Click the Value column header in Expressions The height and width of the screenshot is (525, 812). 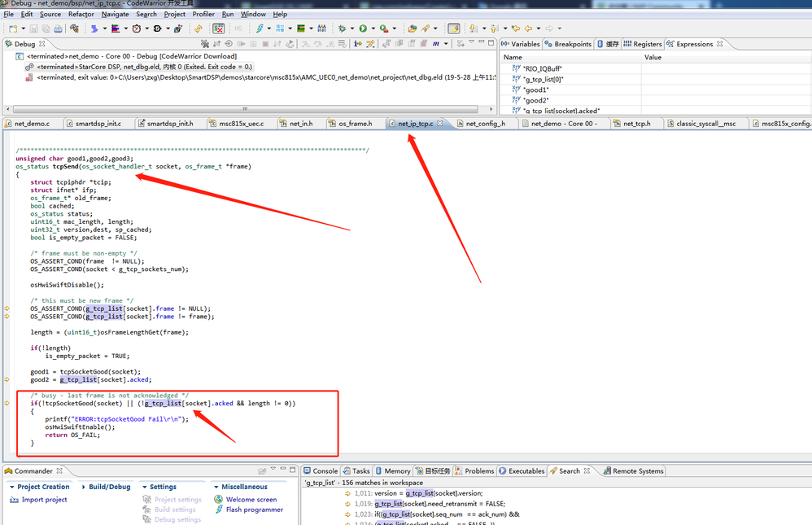(726, 58)
